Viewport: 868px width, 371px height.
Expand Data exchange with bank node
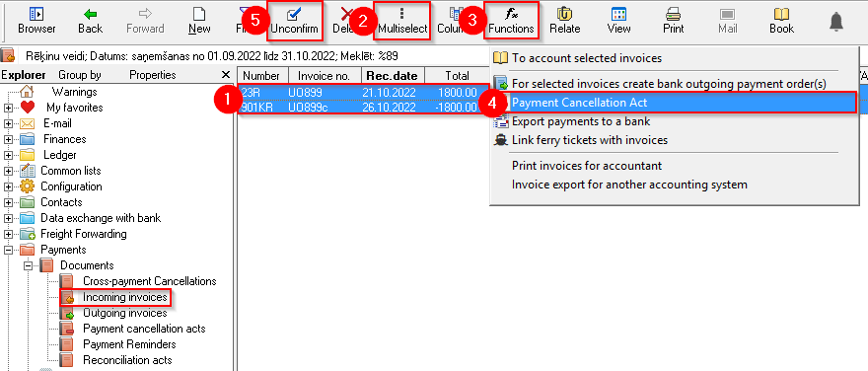tap(8, 218)
